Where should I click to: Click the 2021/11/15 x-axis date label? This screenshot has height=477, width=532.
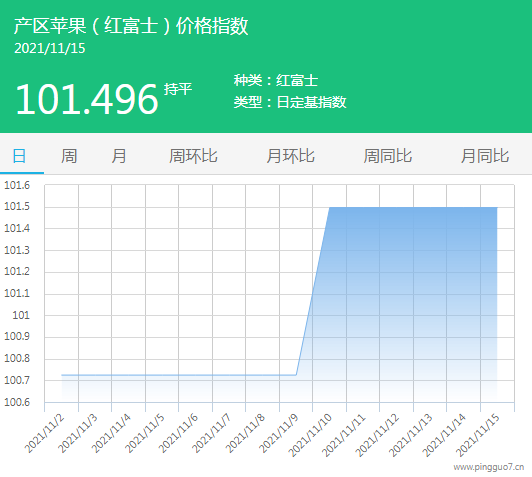click(x=478, y=435)
